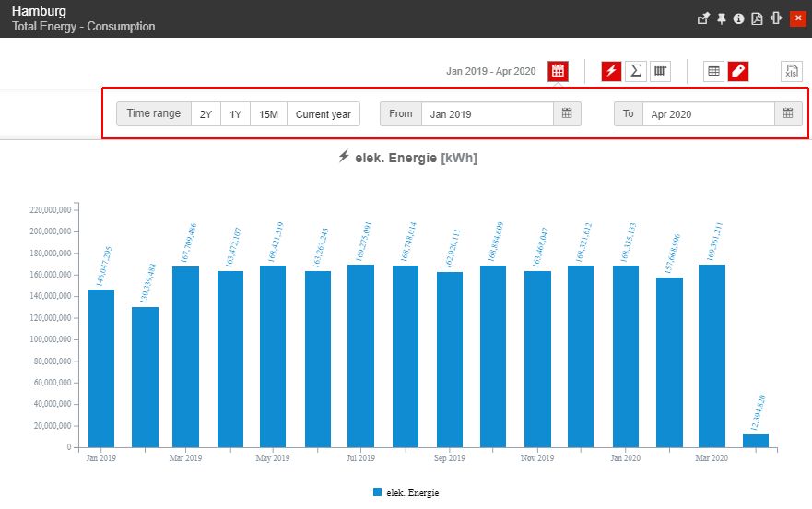Pin the widget with pushpin icon

pyautogui.click(x=721, y=18)
